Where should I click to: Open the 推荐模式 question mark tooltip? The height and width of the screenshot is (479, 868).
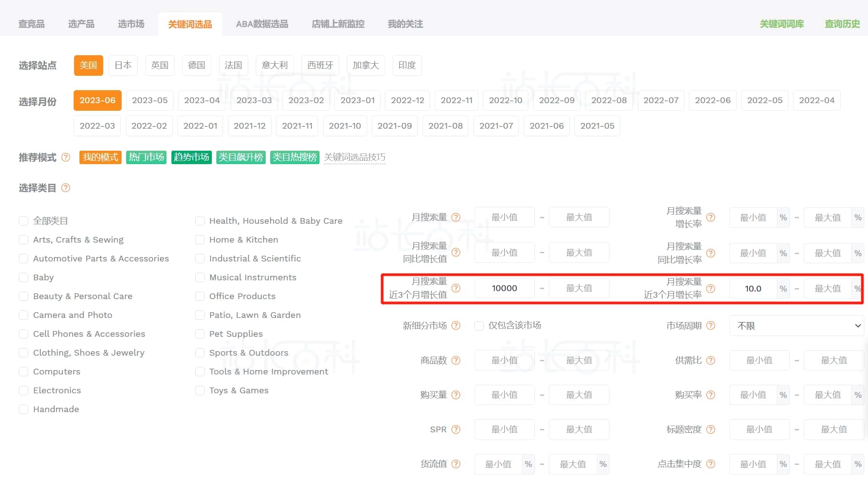coord(66,157)
